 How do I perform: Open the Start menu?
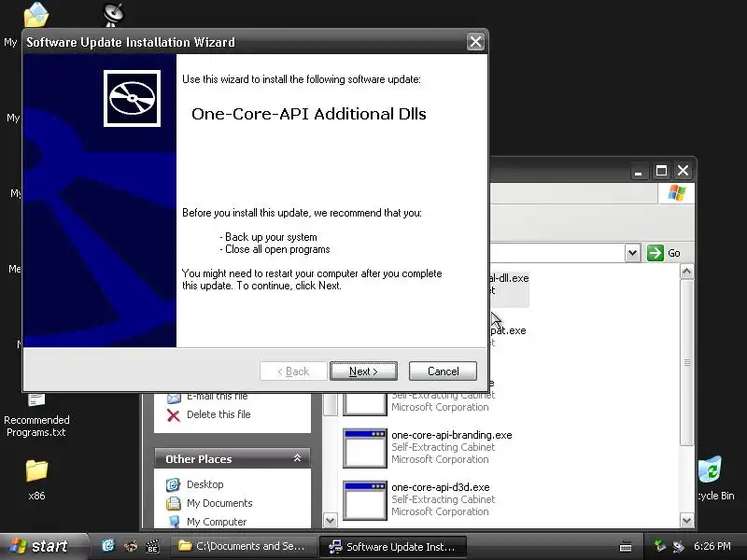pos(44,546)
